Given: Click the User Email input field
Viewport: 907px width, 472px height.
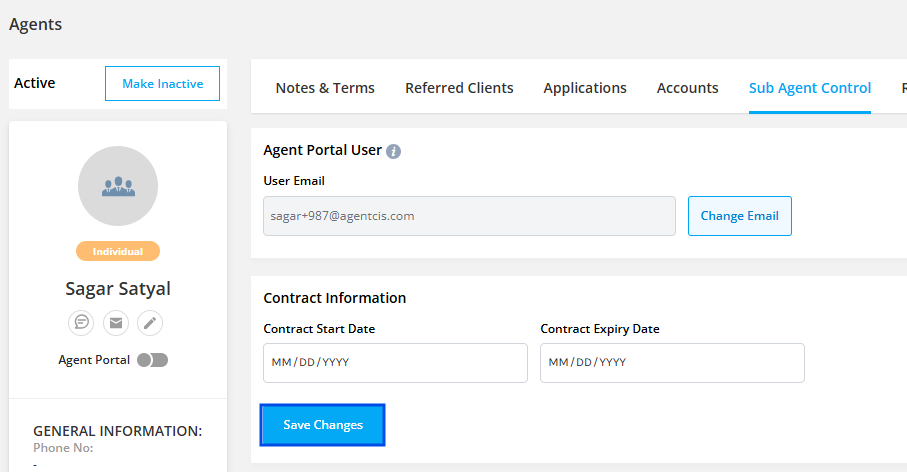Looking at the screenshot, I should pos(469,216).
